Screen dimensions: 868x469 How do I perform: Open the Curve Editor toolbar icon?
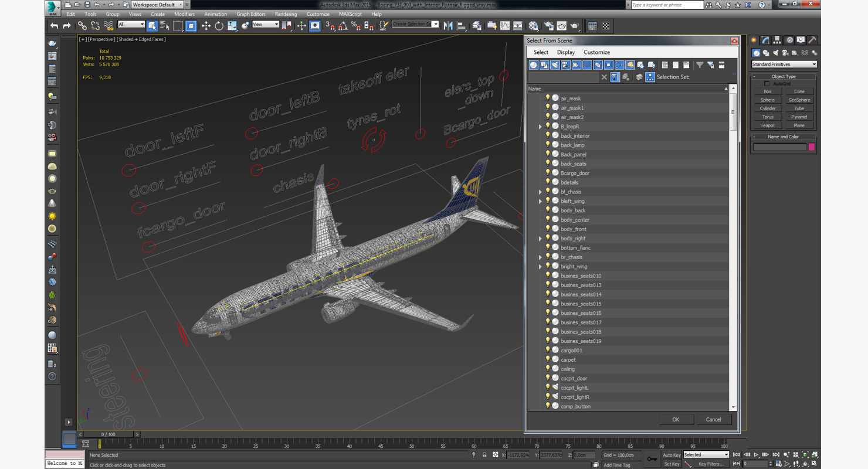[505, 26]
